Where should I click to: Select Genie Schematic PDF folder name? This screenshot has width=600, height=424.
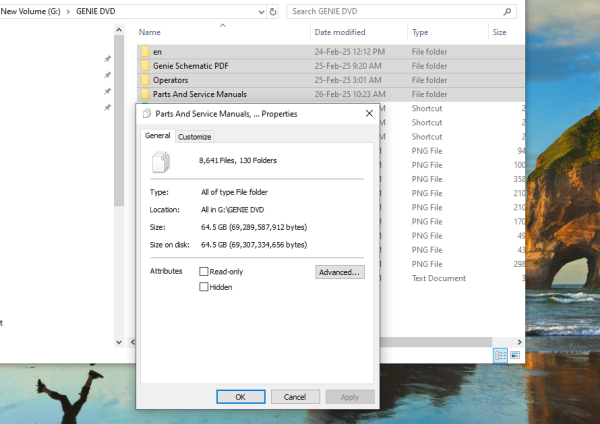click(191, 66)
